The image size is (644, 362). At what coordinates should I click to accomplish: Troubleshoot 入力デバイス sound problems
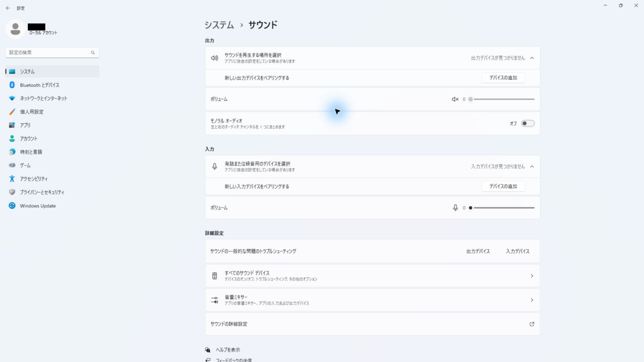pyautogui.click(x=518, y=251)
